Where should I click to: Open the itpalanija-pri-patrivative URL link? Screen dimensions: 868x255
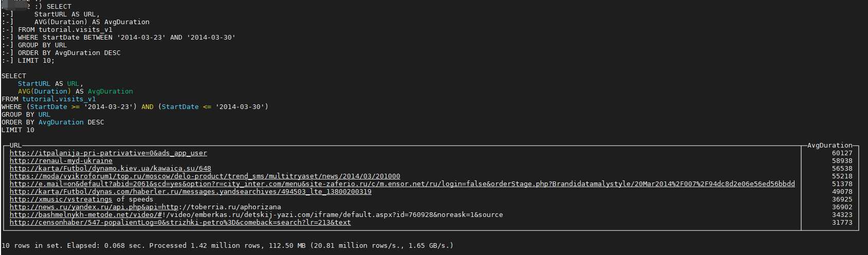108,153
